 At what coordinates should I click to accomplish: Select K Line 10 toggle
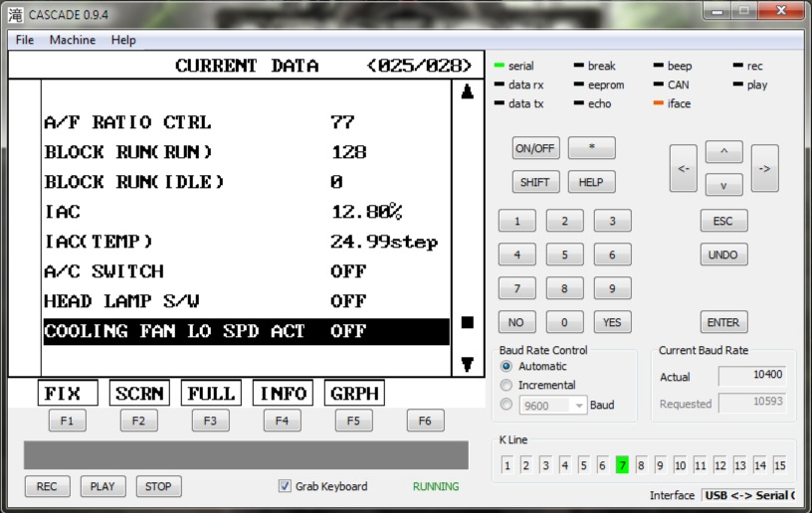[680, 465]
